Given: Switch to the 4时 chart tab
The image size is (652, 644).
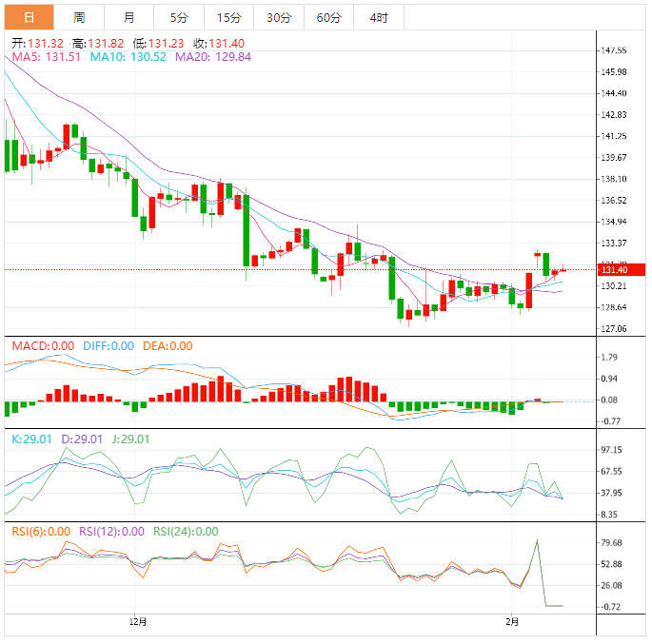Looking at the screenshot, I should point(377,17).
